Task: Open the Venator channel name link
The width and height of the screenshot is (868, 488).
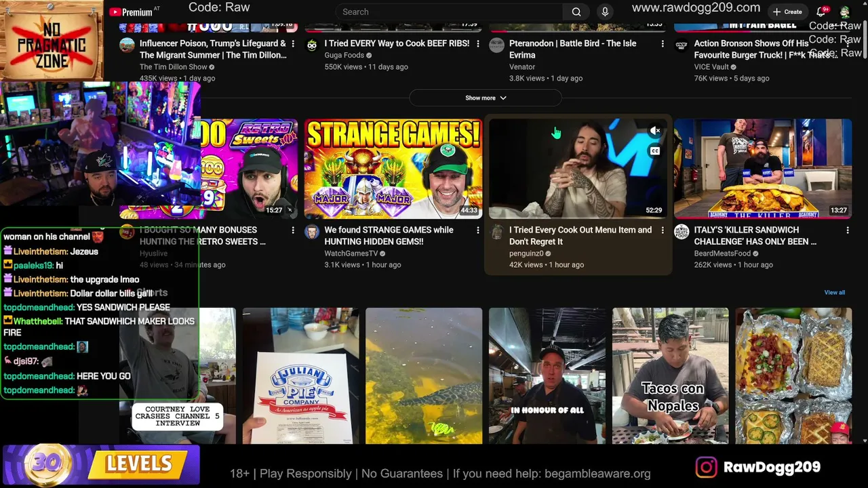Action: (522, 66)
